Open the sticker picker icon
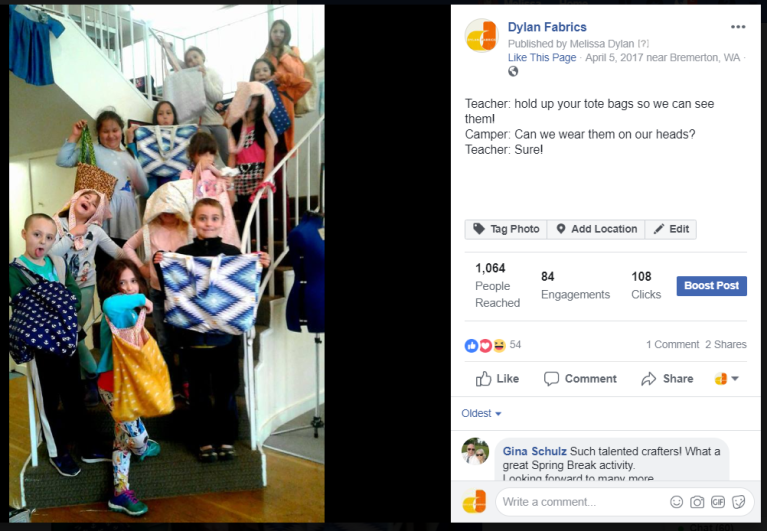The image size is (767, 531). tap(738, 502)
